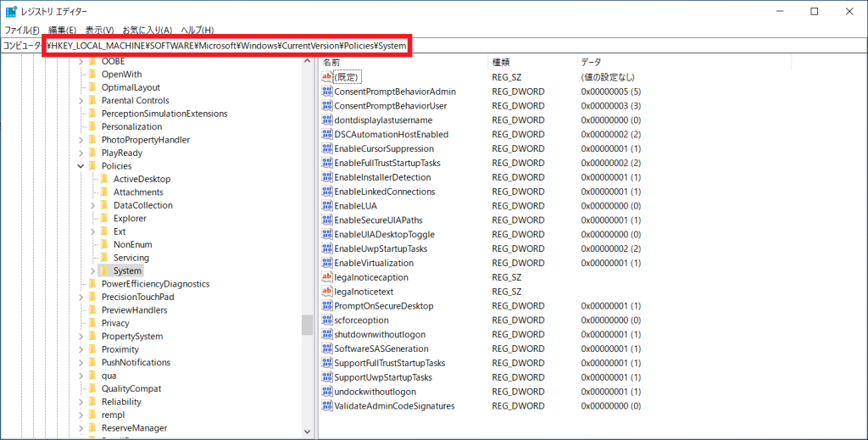Click the EnableInstallerDetection value icon
Viewport: 868px width, 440px height.
[x=326, y=177]
